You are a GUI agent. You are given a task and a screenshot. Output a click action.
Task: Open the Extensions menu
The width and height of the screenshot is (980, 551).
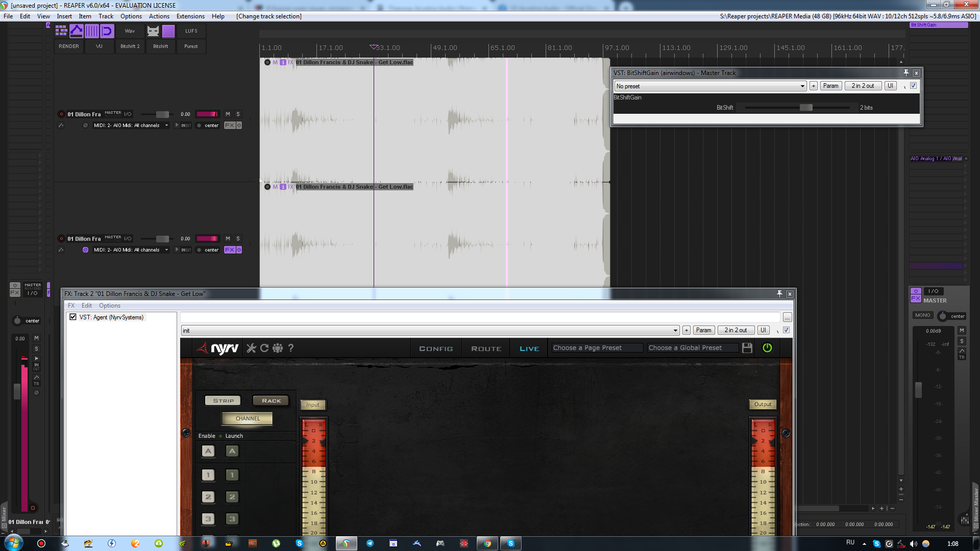pos(190,16)
